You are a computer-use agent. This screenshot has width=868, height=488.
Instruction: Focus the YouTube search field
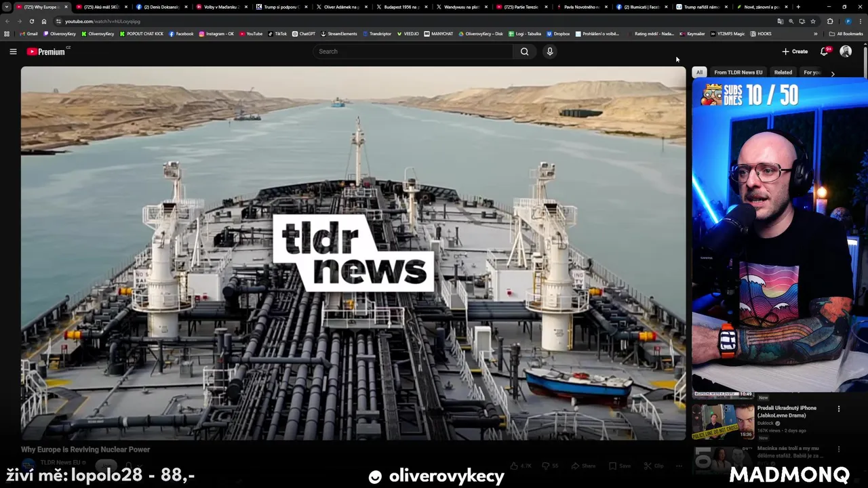[x=414, y=52]
